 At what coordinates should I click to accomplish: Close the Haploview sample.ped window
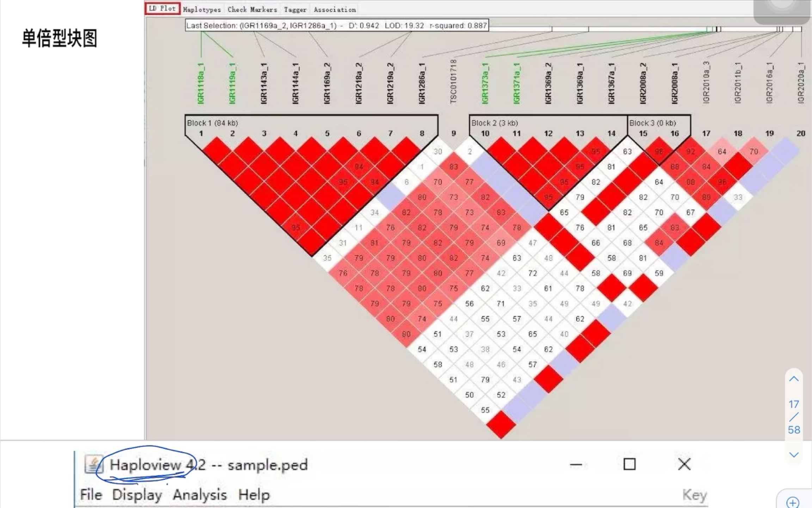coord(684,464)
